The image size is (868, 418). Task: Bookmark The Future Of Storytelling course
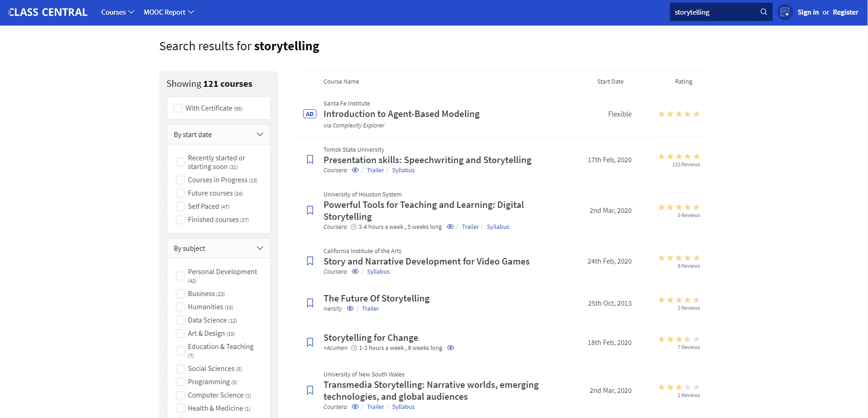click(310, 303)
